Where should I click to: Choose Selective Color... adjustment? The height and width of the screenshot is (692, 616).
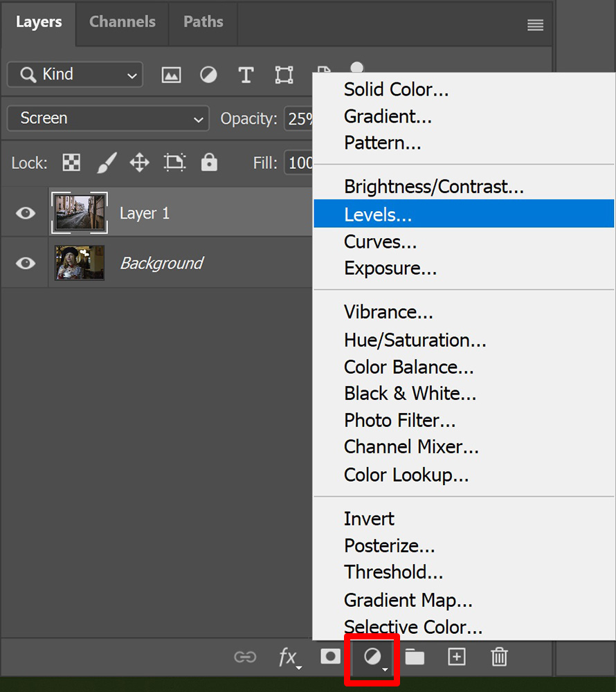point(464,627)
